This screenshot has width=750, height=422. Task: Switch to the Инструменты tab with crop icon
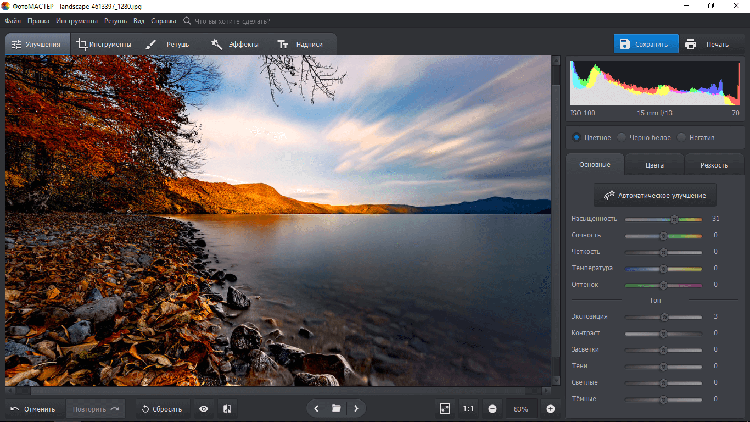tap(104, 45)
